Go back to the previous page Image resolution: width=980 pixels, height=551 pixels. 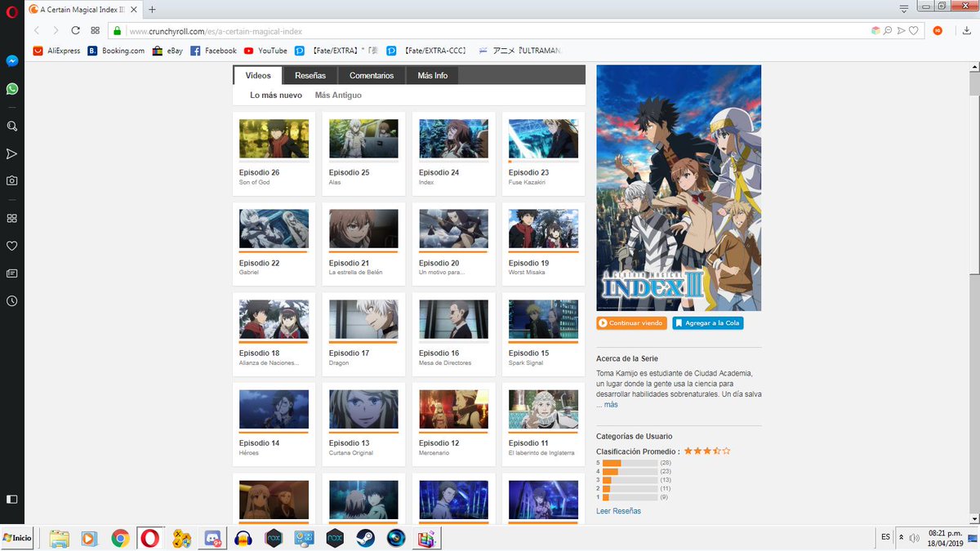click(37, 31)
